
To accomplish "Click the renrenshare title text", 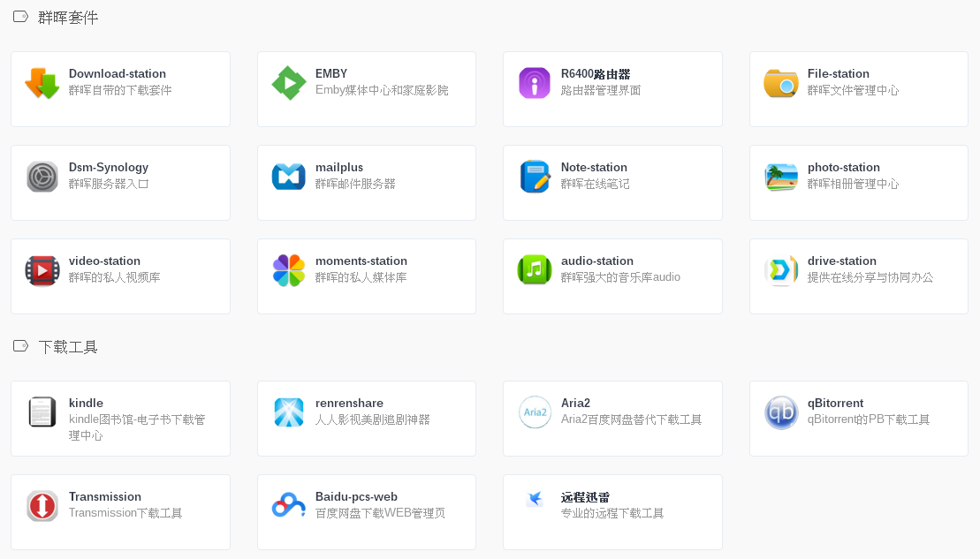I will click(349, 403).
